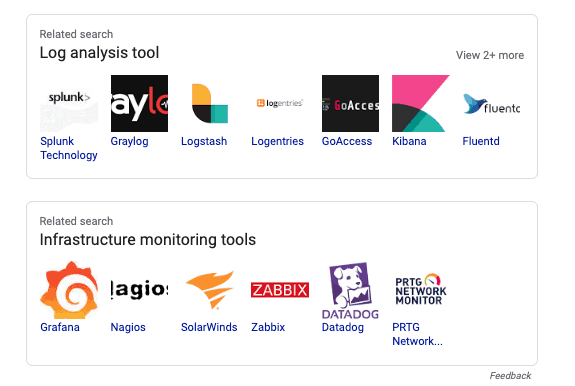Click the Feedback link
575x386 pixels.
[510, 375]
